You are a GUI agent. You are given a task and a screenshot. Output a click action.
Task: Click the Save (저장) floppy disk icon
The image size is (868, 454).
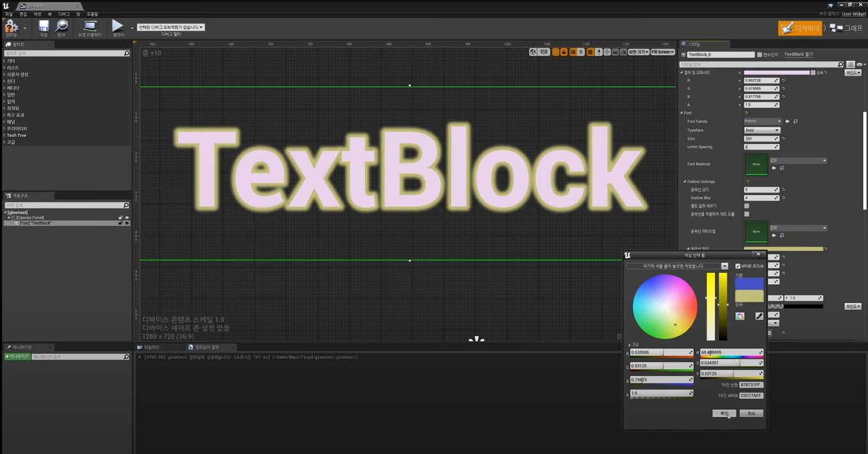coord(43,26)
